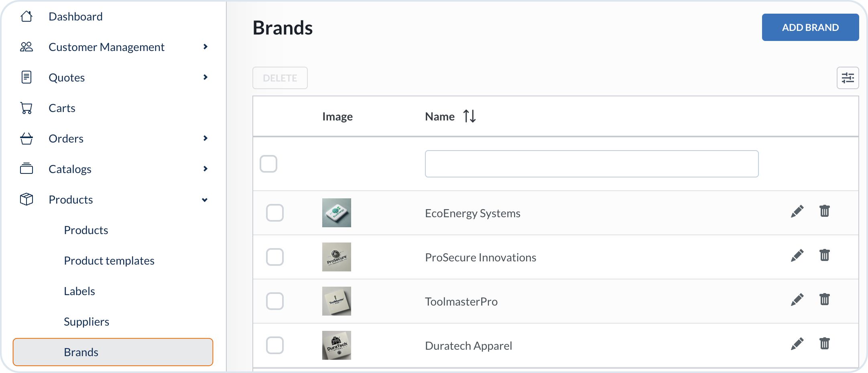Expand the Quotes submenu arrow
Viewport: 868px width, 373px height.
click(x=205, y=77)
